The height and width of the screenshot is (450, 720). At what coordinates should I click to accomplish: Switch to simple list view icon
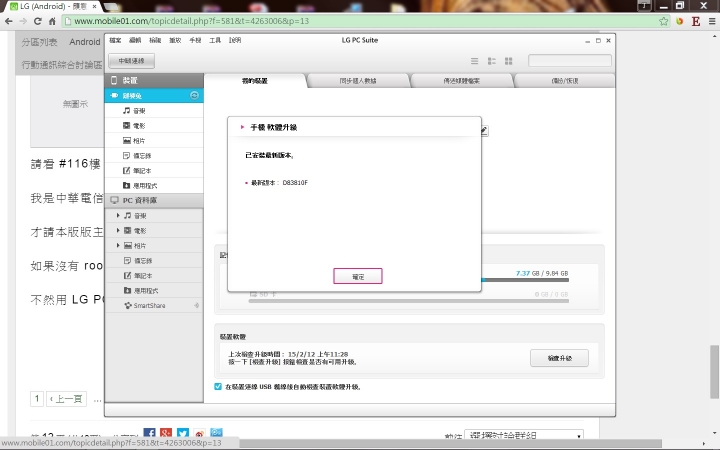coord(474,61)
